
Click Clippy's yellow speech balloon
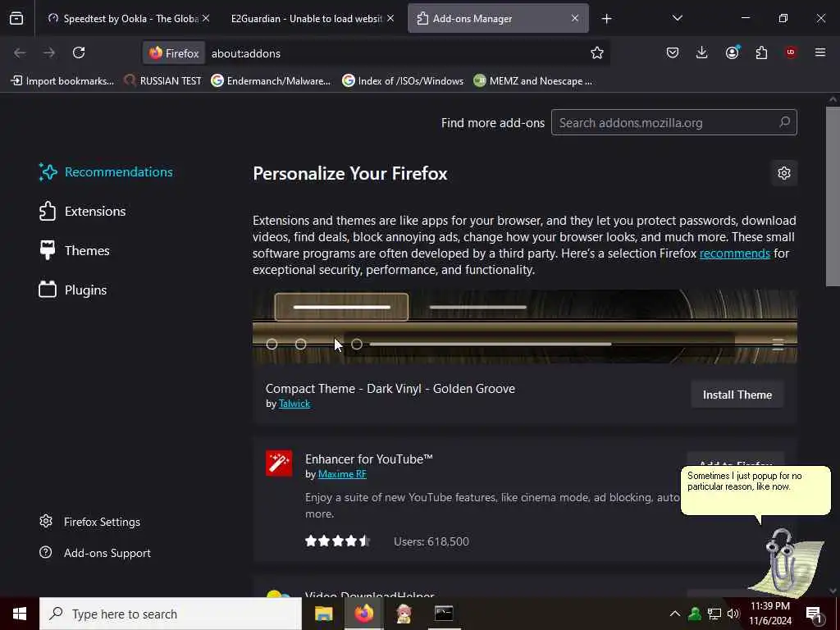pos(756,491)
